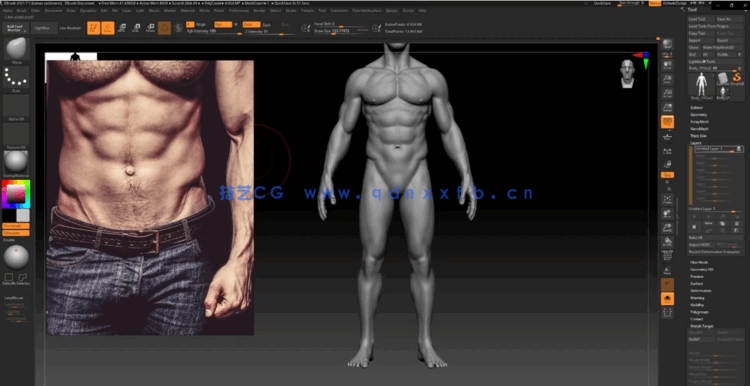This screenshot has width=750, height=386.
Task: Select the Rotate transform icon
Action: tap(150, 28)
